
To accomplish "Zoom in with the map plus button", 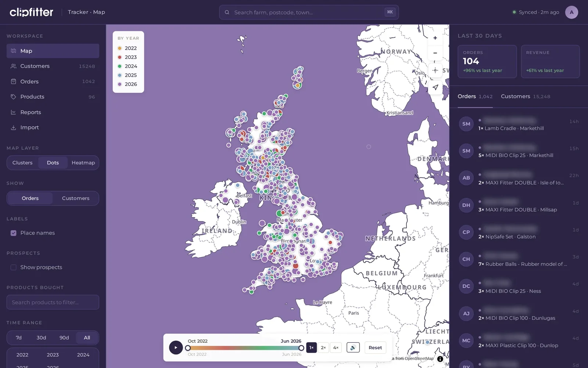I will pos(435,38).
